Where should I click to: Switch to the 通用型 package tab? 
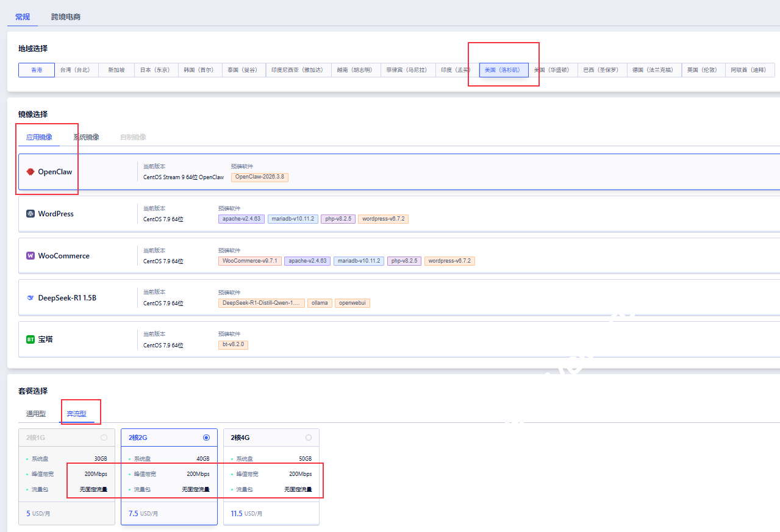pos(36,414)
